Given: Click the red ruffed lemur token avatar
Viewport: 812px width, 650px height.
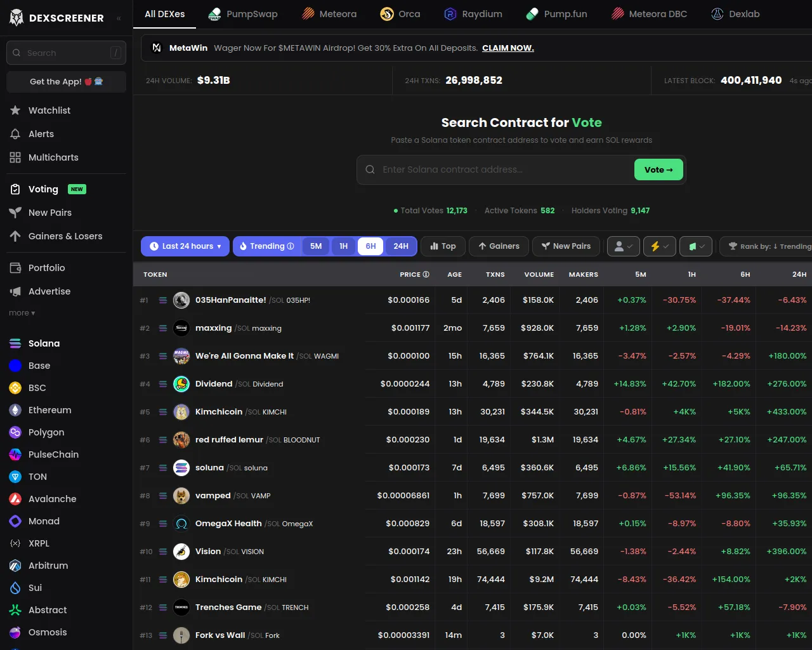Looking at the screenshot, I should pos(181,440).
